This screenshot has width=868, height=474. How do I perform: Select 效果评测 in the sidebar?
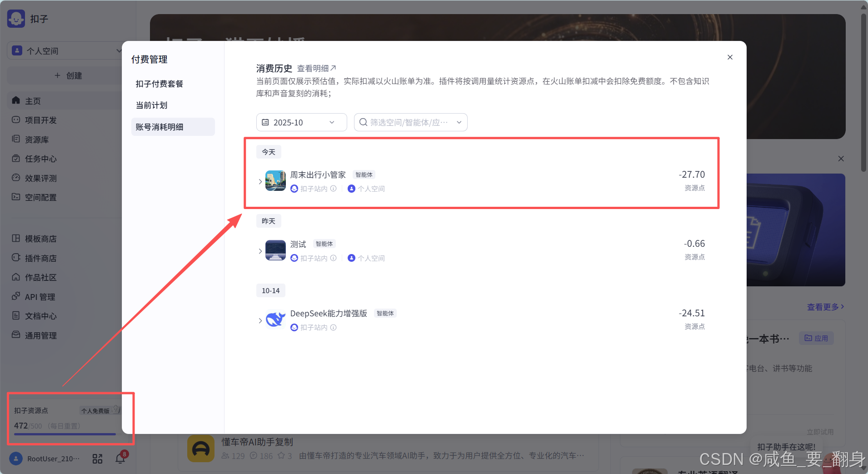(x=64, y=178)
